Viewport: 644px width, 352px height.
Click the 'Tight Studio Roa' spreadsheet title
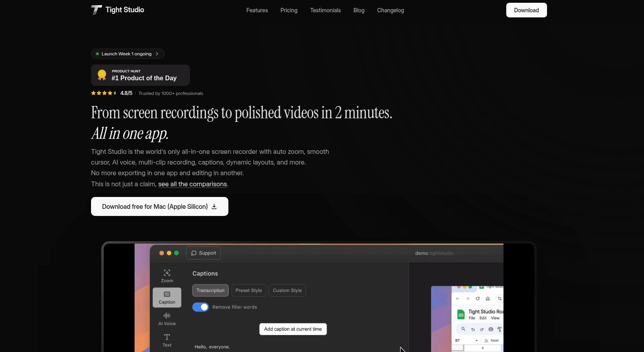[486, 312]
